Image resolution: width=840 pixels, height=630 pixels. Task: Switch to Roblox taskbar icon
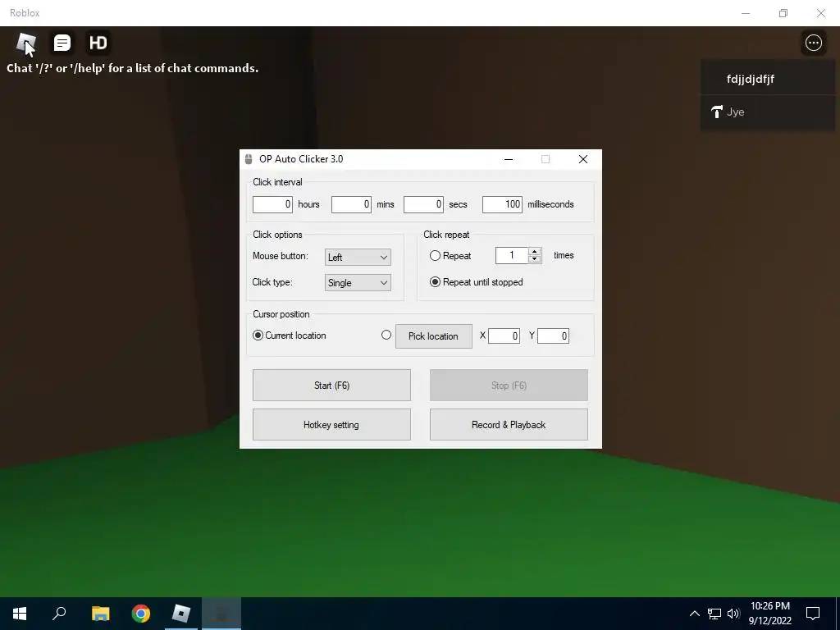click(x=181, y=614)
